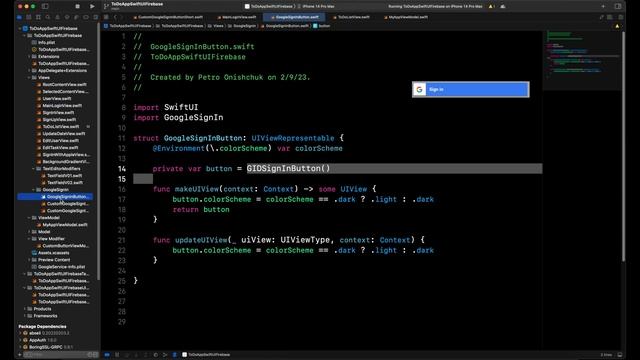Click add (+) button at navigator bottom
Viewport: 640px width, 360px height.
tap(20, 355)
